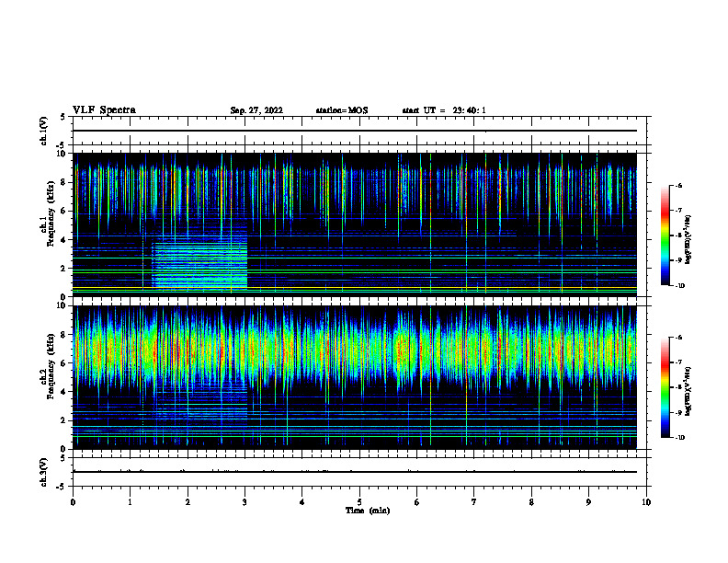The height and width of the screenshot is (563, 728).
Task: Select the date text "Sep. 27, 2022"
Action: (256, 110)
